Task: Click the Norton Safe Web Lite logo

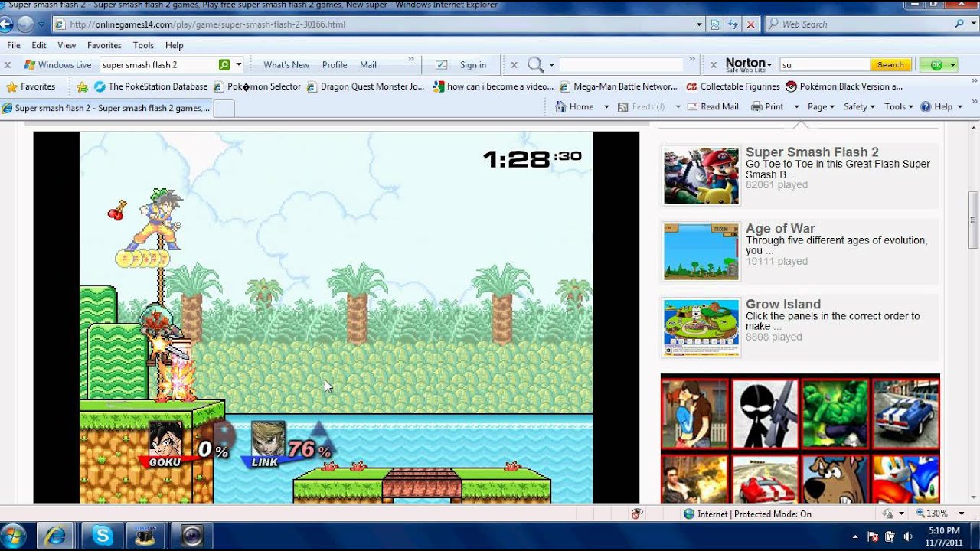Action: [747, 65]
